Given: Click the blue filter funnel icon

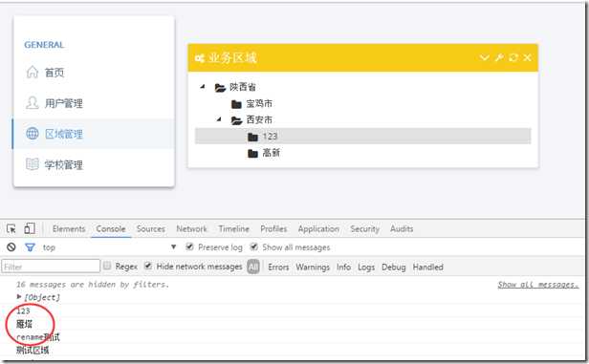Looking at the screenshot, I should pyautogui.click(x=30, y=247).
